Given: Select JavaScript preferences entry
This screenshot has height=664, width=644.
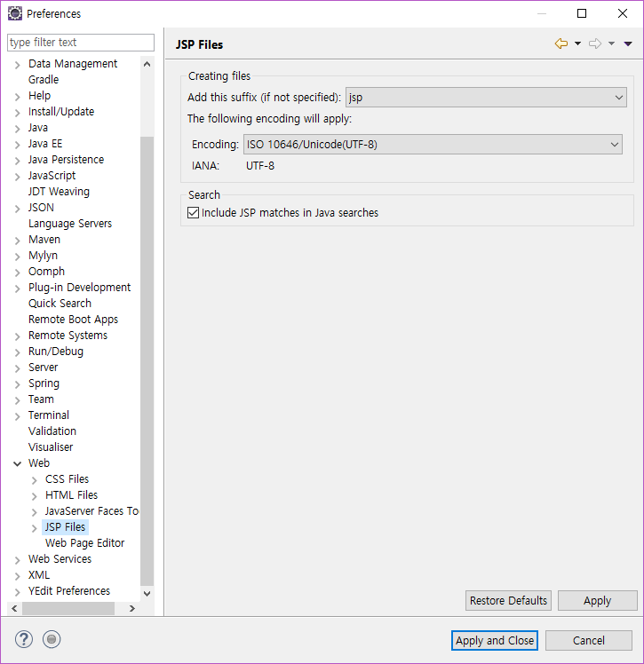Looking at the screenshot, I should click(52, 175).
